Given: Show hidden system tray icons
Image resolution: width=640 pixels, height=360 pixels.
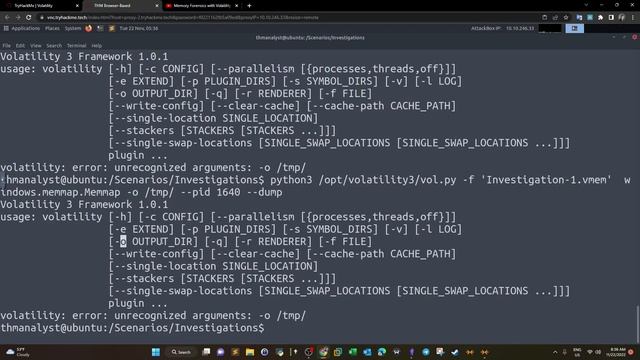Looking at the screenshot, I should coord(555,352).
